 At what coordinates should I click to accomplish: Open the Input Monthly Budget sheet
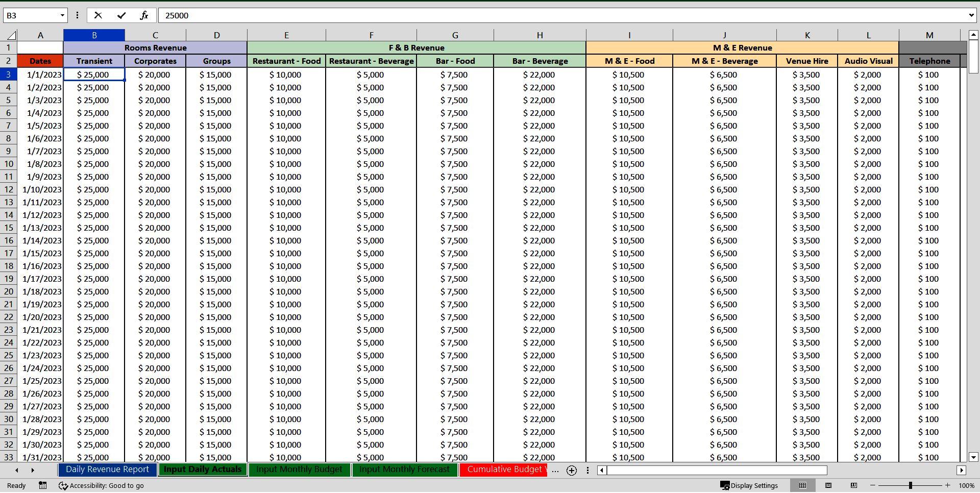pos(300,470)
